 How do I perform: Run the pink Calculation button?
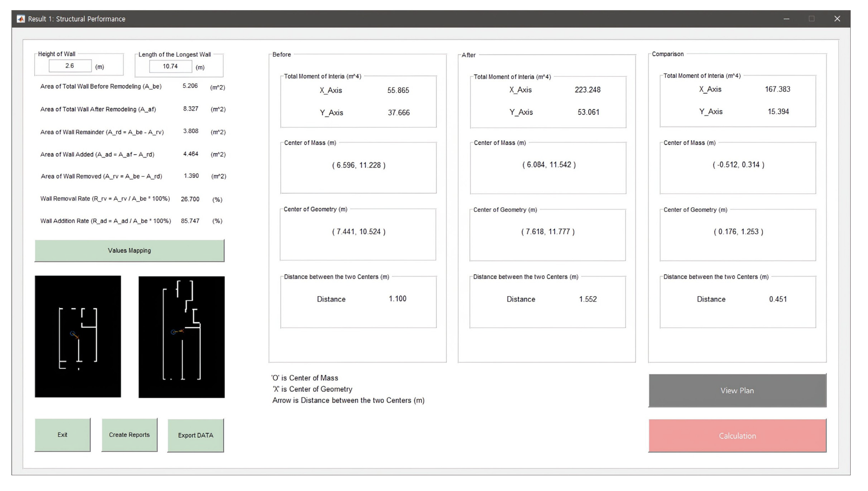click(x=737, y=435)
